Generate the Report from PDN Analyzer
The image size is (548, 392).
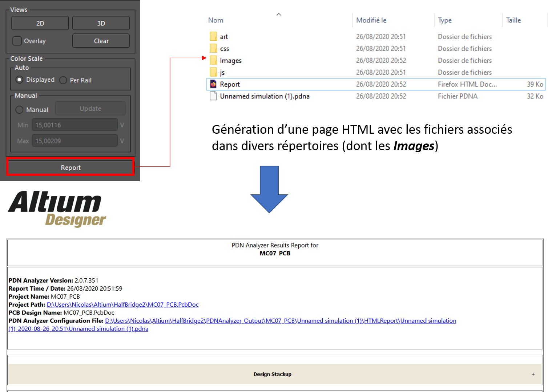tap(70, 167)
